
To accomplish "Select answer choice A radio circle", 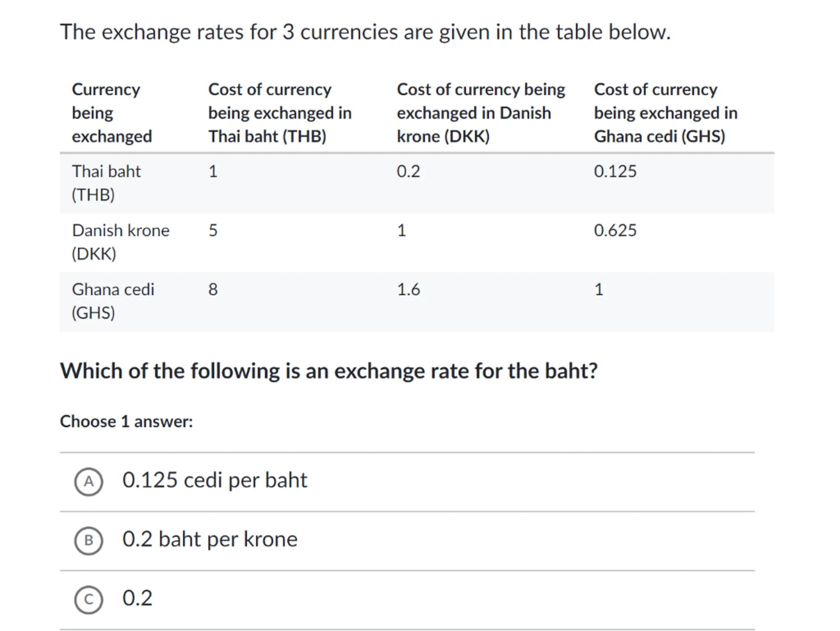I will click(x=89, y=481).
